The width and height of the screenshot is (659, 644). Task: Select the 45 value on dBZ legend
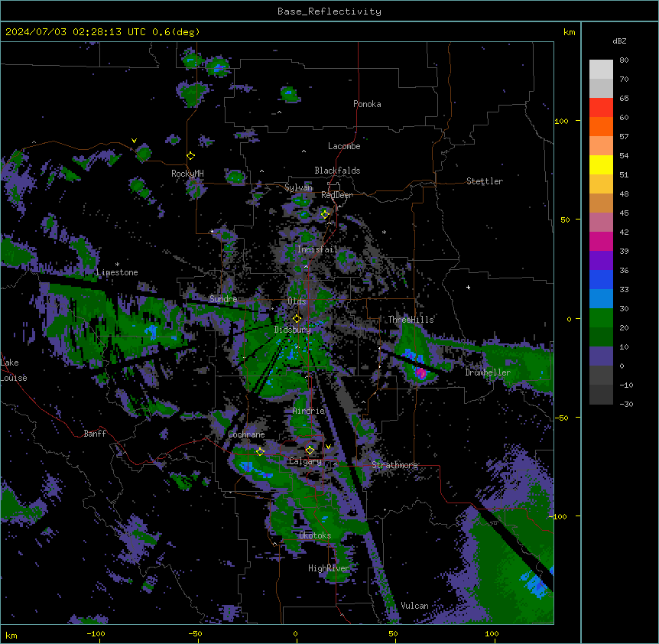tap(624, 213)
